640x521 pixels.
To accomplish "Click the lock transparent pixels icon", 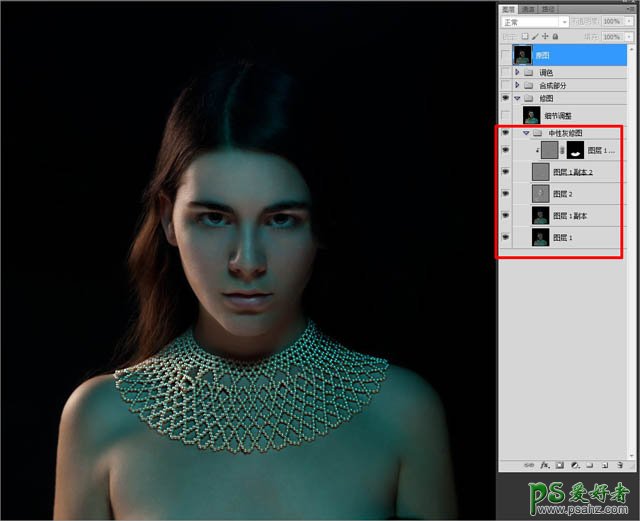I will tap(525, 36).
